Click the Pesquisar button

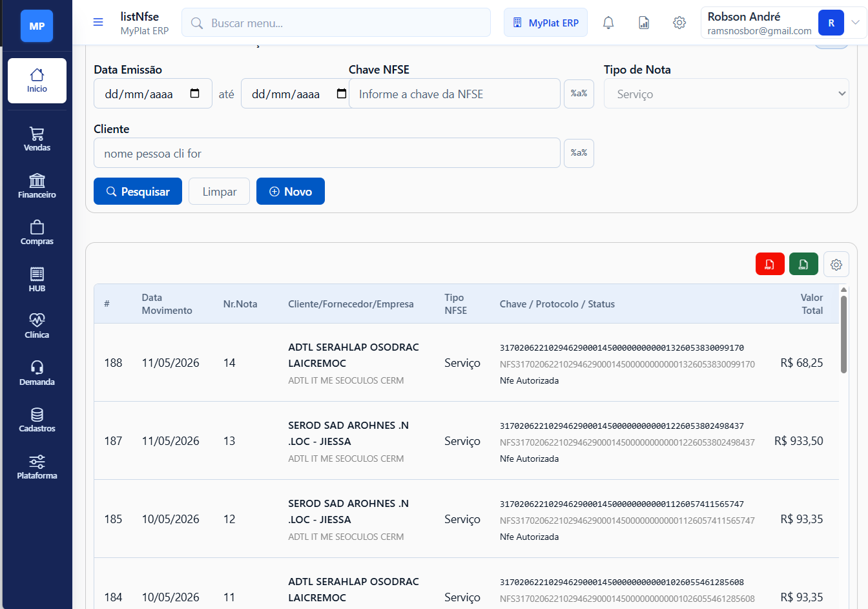[138, 191]
